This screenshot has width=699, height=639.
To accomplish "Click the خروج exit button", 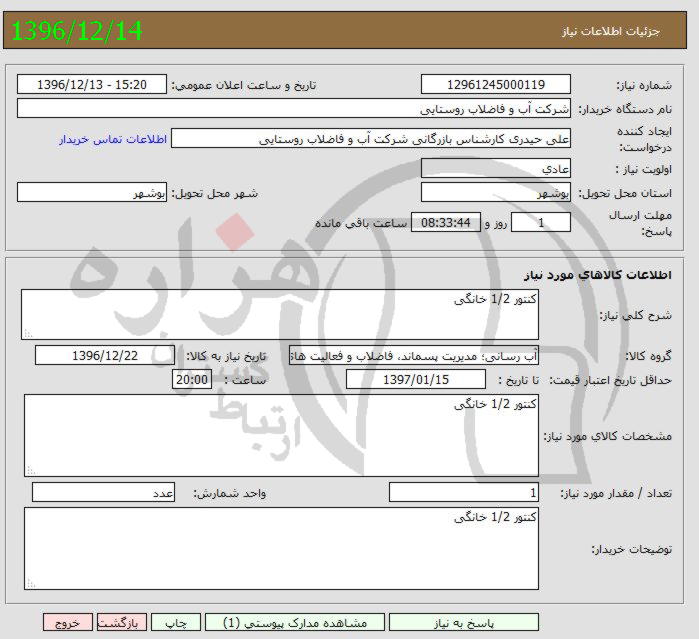I will pyautogui.click(x=68, y=623).
